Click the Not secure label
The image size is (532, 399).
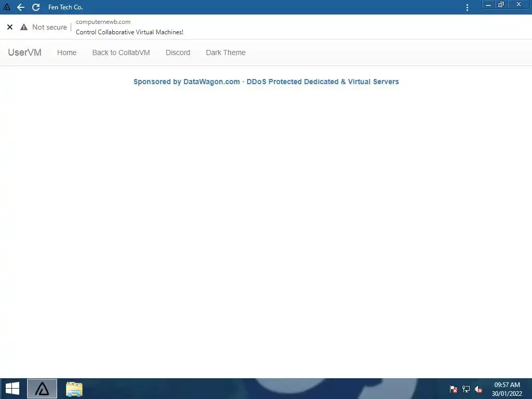click(x=49, y=27)
